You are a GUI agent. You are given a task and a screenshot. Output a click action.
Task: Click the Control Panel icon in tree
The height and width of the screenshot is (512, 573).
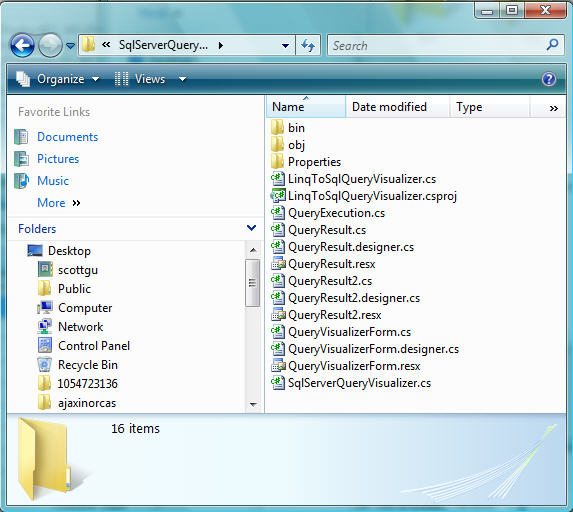45,345
